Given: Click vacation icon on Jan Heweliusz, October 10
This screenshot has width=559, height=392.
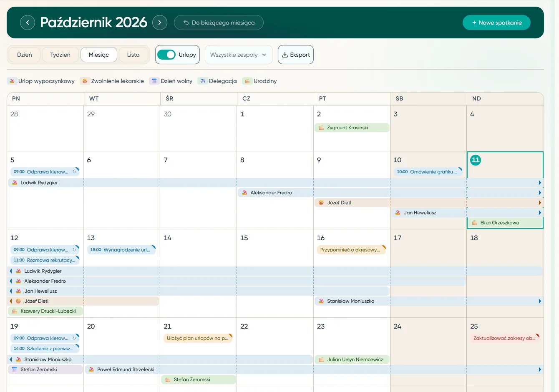Looking at the screenshot, I should click(398, 213).
